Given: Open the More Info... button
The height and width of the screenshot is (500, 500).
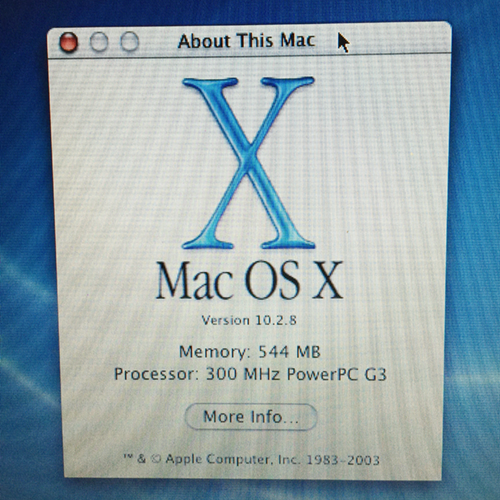Looking at the screenshot, I should (251, 417).
